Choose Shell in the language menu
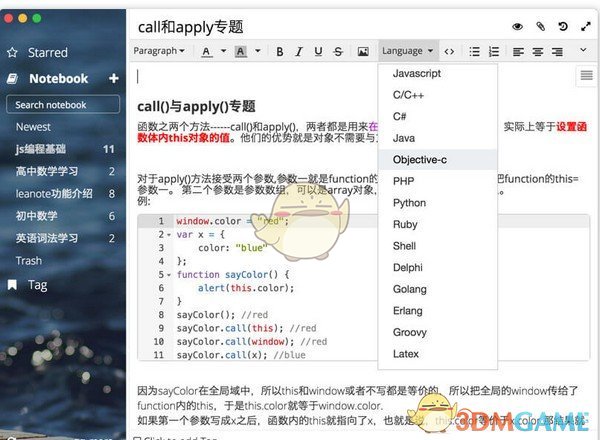Viewport: 600px width, 440px height. (x=438, y=246)
